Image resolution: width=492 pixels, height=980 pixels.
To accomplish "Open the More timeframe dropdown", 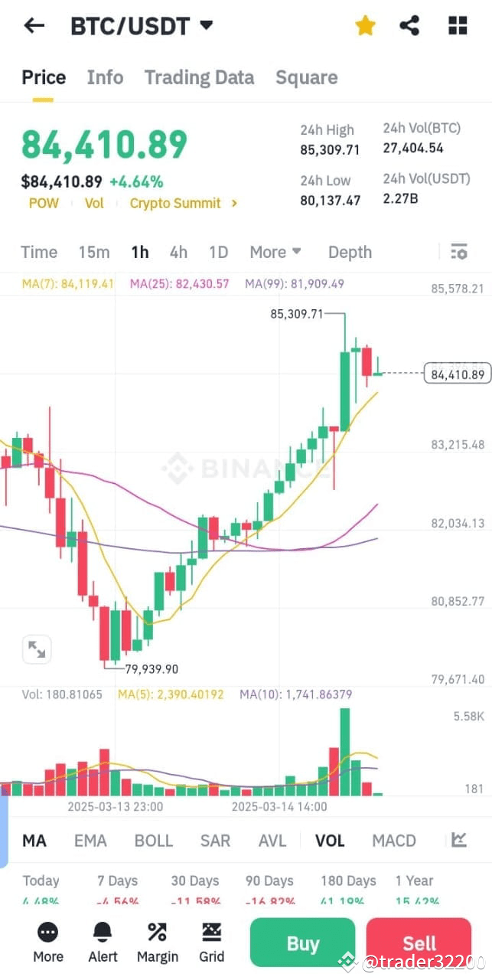I will click(x=274, y=251).
